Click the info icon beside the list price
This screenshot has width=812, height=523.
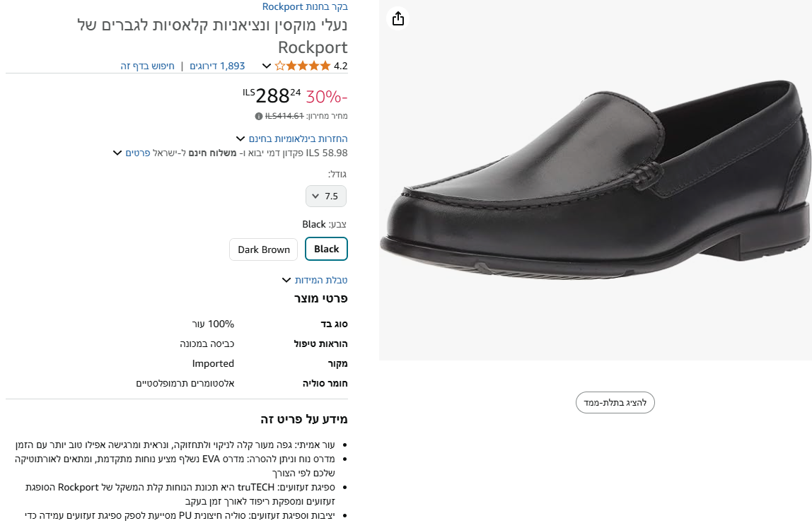257,116
